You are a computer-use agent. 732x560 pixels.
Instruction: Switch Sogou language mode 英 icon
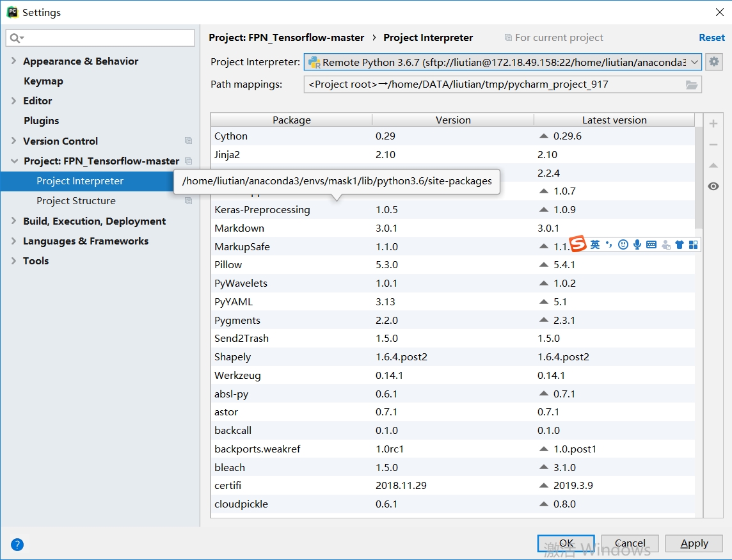tap(595, 244)
